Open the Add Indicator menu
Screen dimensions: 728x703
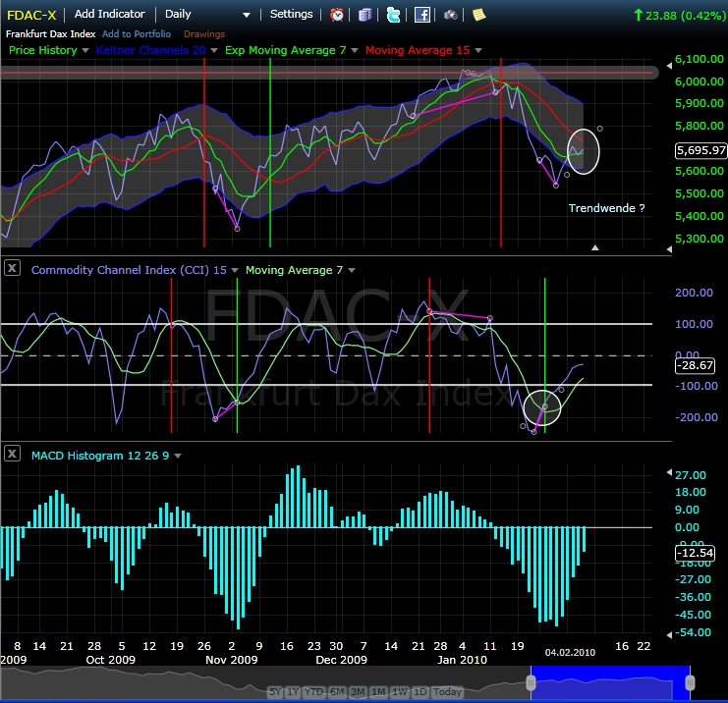(x=110, y=15)
